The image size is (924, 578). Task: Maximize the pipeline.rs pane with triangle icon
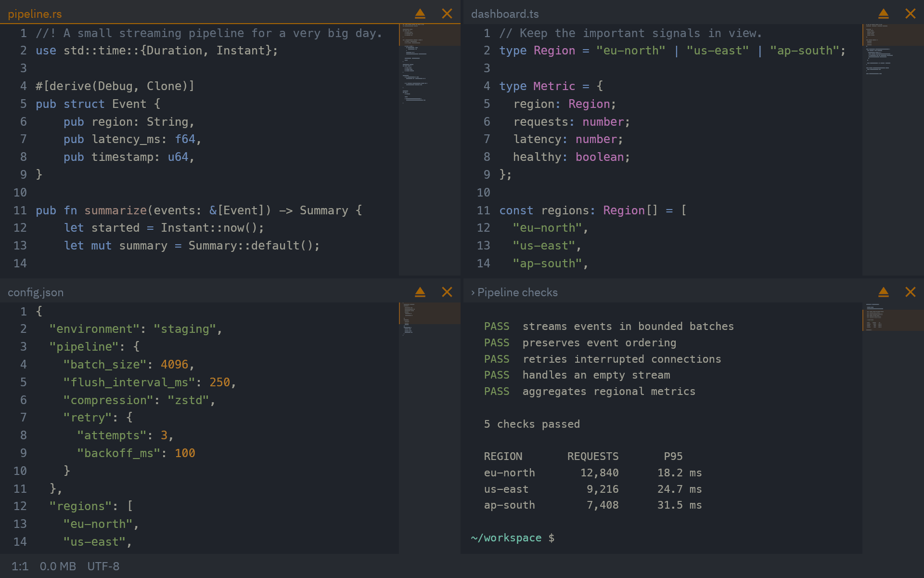[x=420, y=14]
